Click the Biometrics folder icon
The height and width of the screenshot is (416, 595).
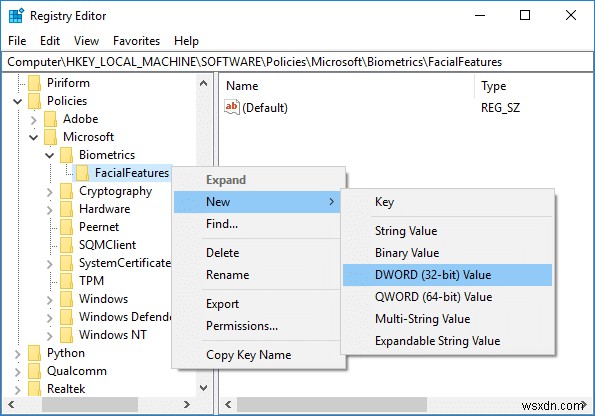pyautogui.click(x=66, y=155)
